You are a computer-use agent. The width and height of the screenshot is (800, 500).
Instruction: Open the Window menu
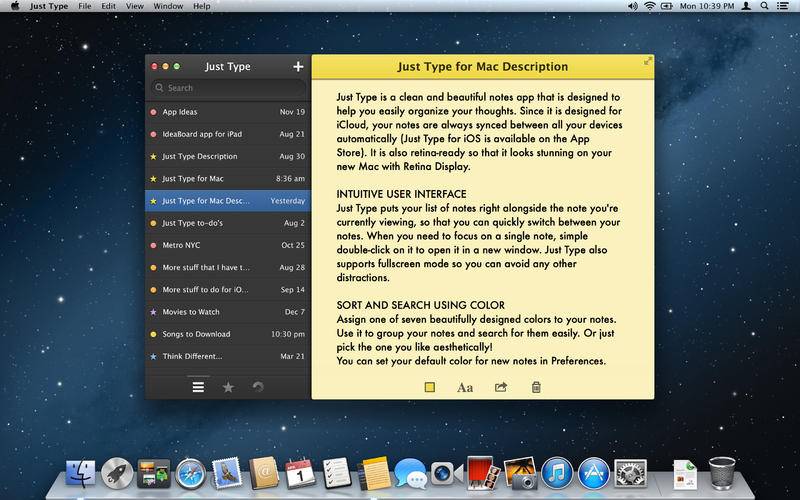coord(168,6)
